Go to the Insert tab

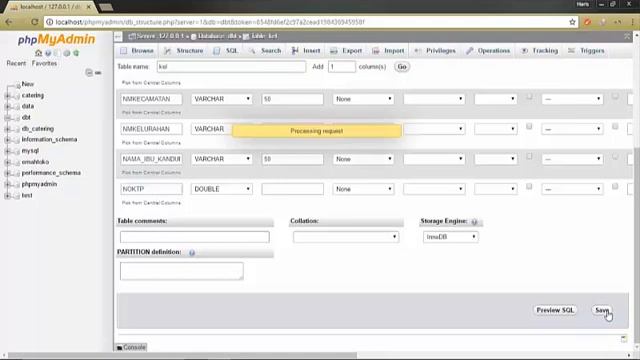click(306, 51)
